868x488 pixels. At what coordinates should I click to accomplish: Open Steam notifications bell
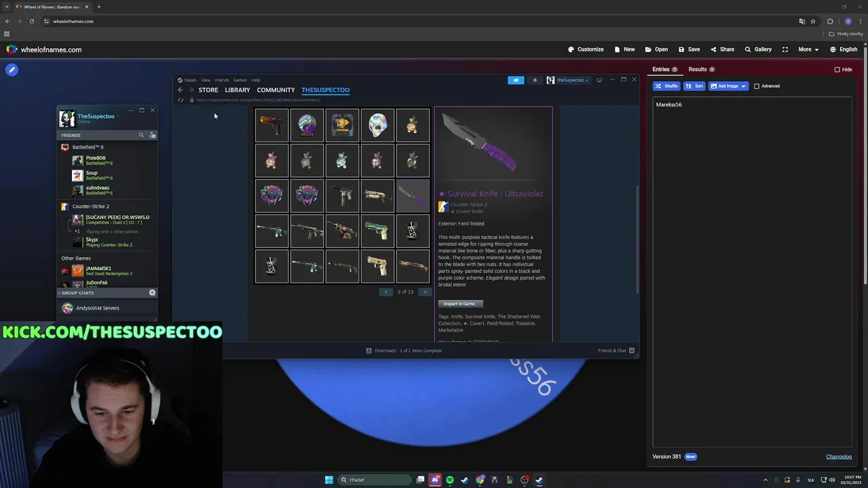(x=534, y=80)
